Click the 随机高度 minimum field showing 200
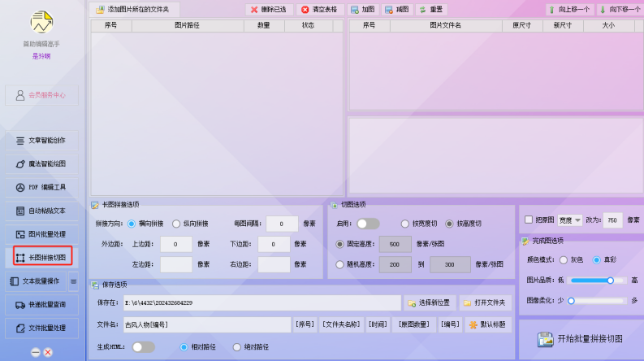This screenshot has width=644, height=361. point(395,264)
